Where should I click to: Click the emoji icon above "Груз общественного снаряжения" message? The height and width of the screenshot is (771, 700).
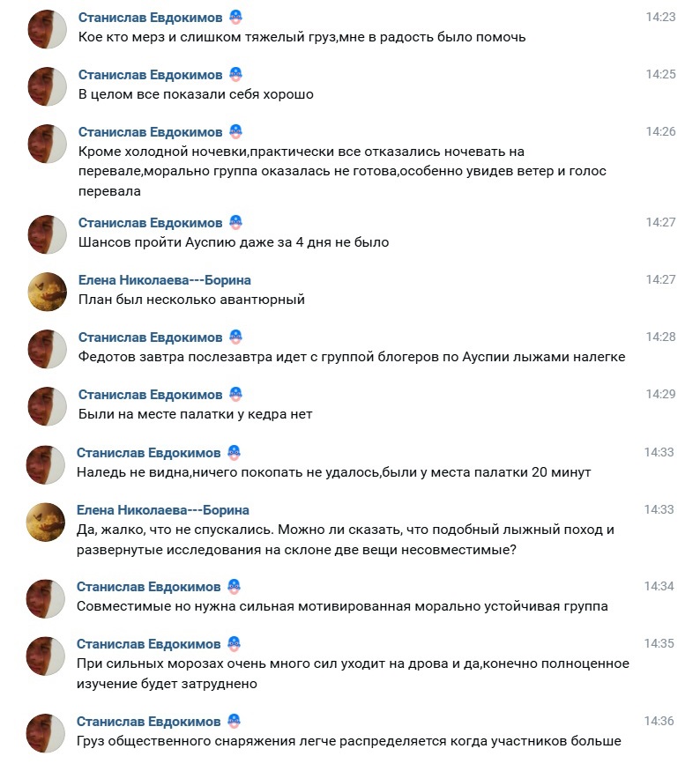[x=234, y=722]
